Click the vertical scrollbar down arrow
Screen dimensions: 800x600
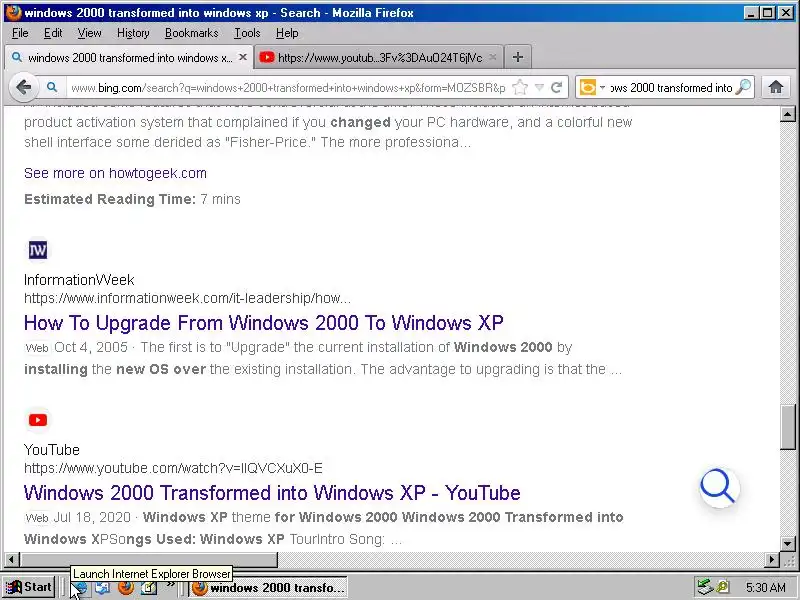point(787,544)
